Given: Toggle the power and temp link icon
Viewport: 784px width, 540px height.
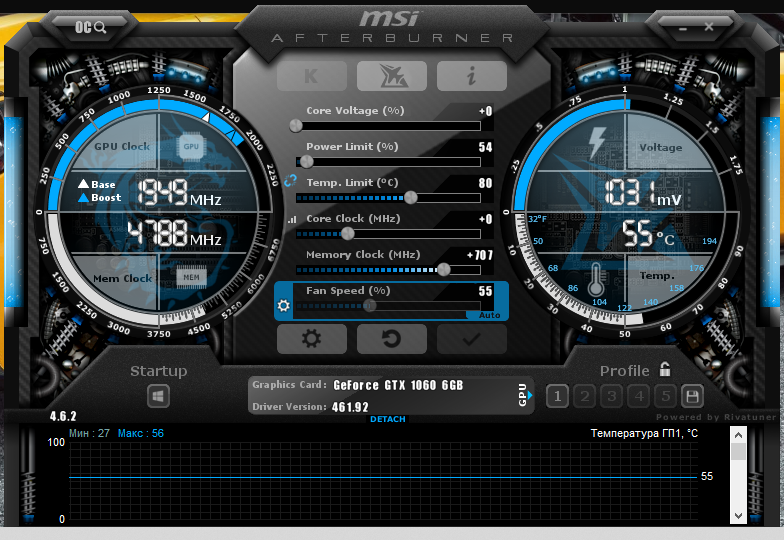Looking at the screenshot, I should pos(290,181).
